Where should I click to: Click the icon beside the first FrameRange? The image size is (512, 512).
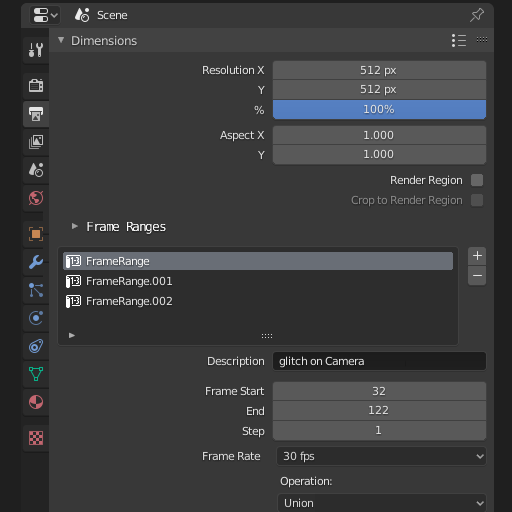point(73,261)
